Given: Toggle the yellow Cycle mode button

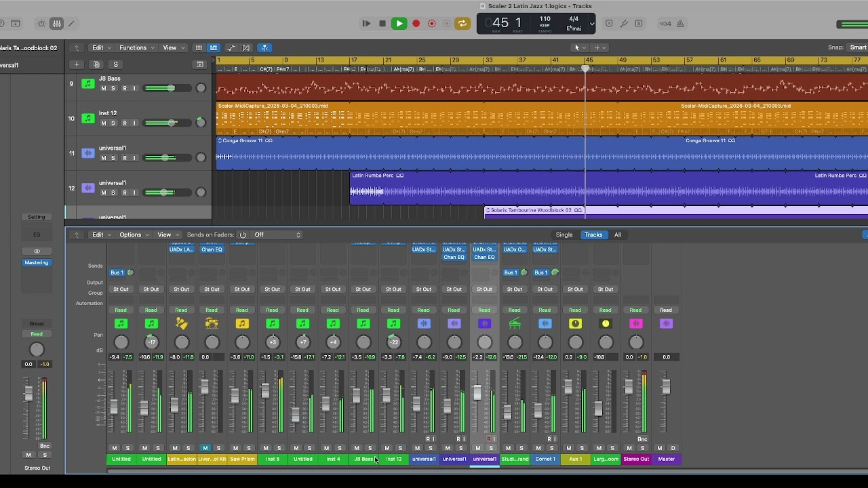Looking at the screenshot, I should pos(462,24).
